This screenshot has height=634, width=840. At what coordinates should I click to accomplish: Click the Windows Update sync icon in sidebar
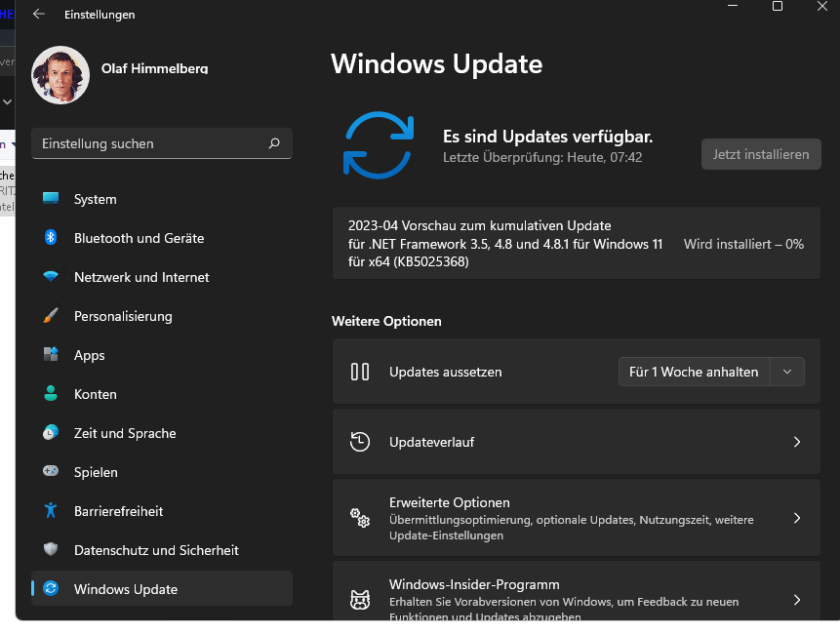(51, 588)
